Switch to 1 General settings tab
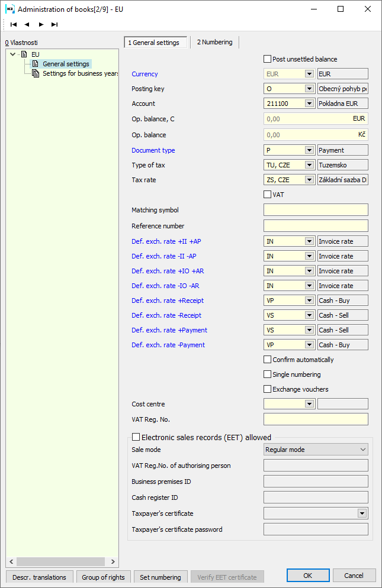This screenshot has height=588, width=382. point(156,43)
